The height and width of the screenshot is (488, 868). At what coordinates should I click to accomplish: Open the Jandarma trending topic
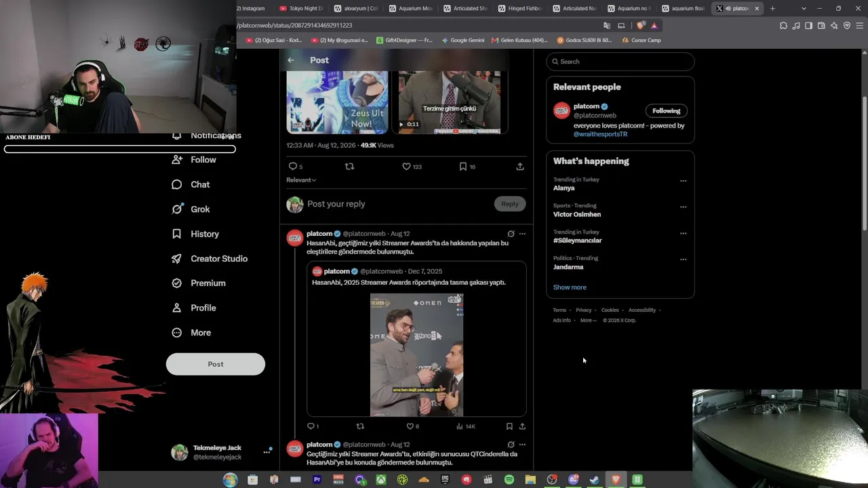click(568, 267)
